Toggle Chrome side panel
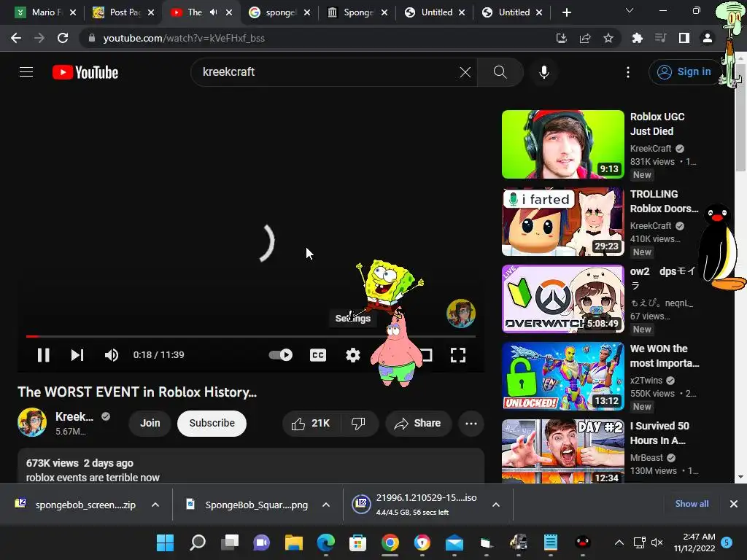This screenshot has width=747, height=560. point(684,38)
